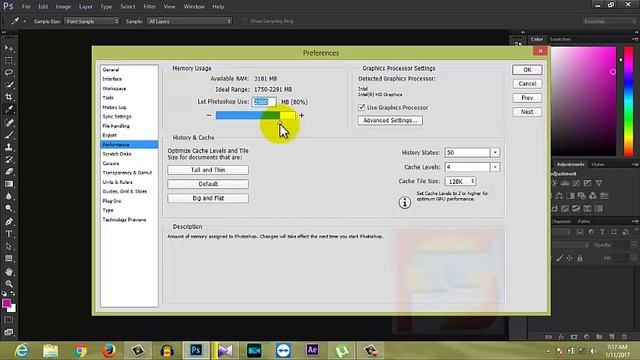This screenshot has height=360, width=640.
Task: Click the Curves adjustment icon
Action: [x=576, y=183]
